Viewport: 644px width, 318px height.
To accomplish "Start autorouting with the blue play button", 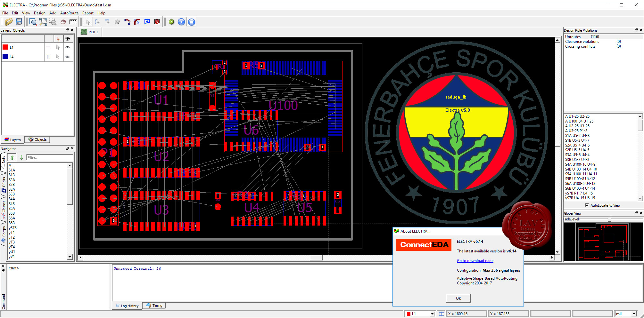I will (x=181, y=22).
